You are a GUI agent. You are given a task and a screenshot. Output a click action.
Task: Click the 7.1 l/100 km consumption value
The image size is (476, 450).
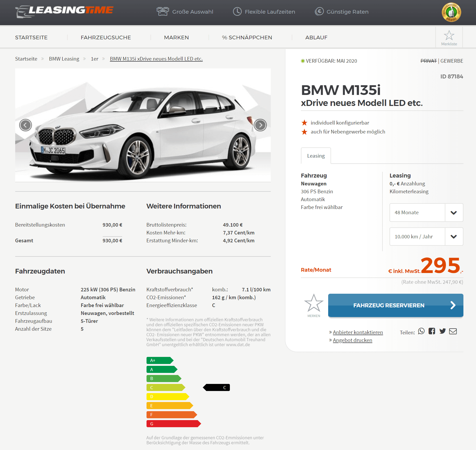[256, 290]
